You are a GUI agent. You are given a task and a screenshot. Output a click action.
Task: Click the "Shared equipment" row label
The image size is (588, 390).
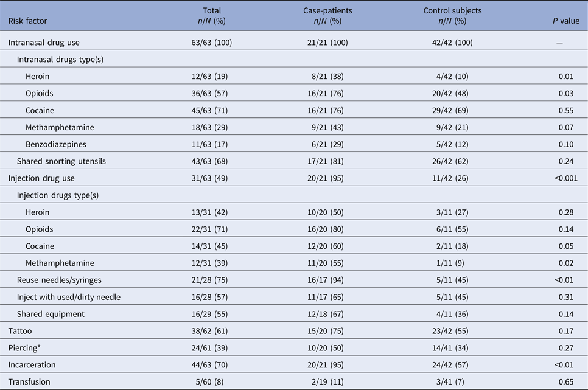51,314
